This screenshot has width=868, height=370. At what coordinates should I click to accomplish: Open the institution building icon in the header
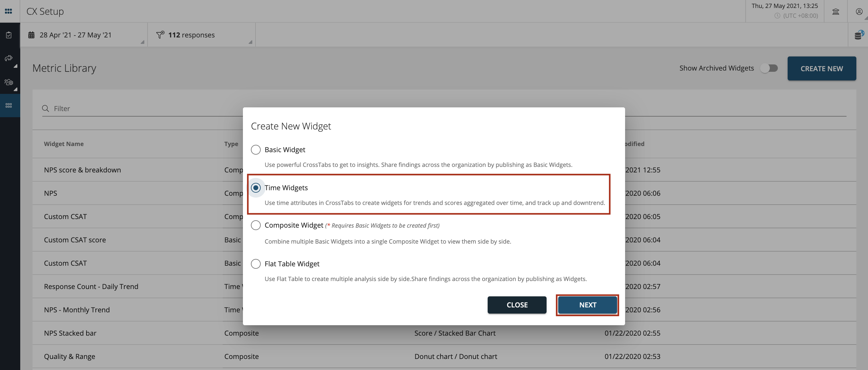point(836,11)
